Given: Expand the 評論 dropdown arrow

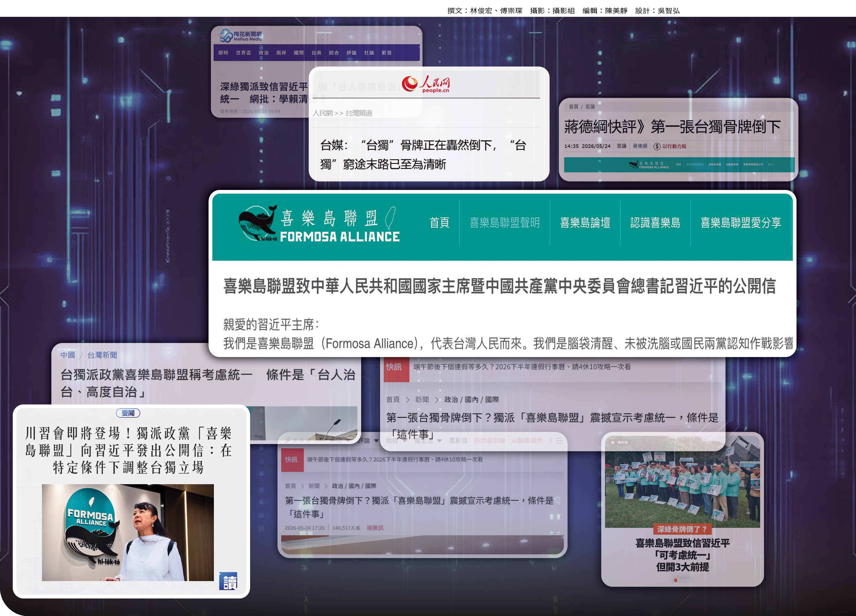Looking at the screenshot, I should coord(376,441).
